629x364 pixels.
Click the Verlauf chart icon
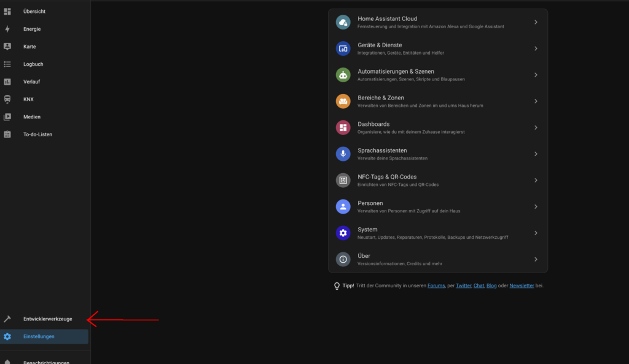click(x=7, y=82)
